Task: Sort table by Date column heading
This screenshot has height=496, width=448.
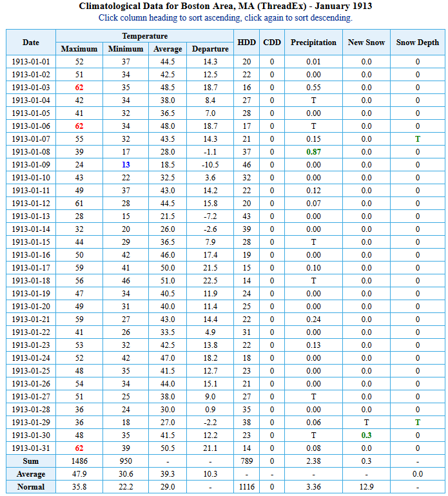Action: 31,43
